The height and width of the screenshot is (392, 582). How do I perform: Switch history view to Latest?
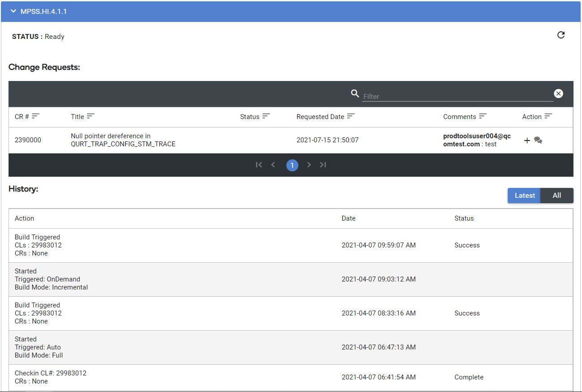[524, 196]
